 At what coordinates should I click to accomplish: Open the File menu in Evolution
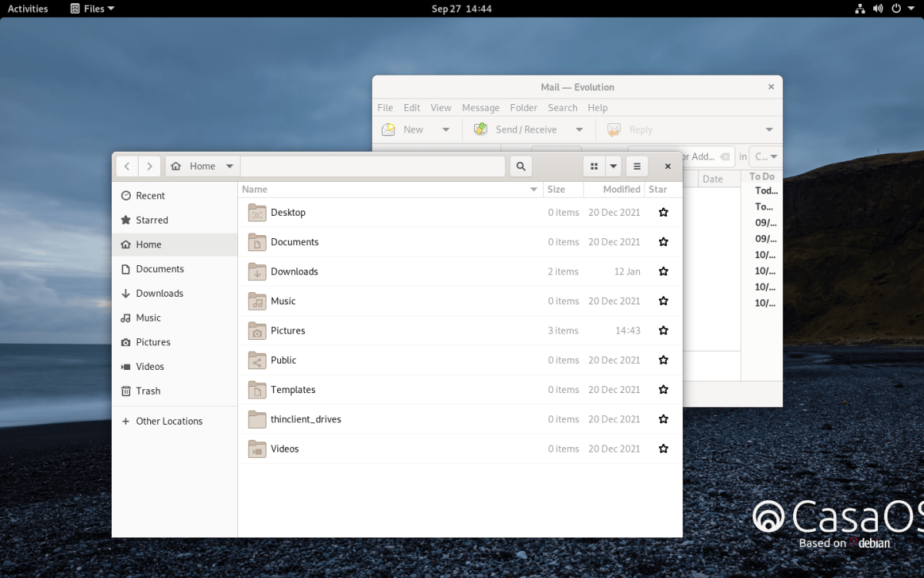click(385, 108)
